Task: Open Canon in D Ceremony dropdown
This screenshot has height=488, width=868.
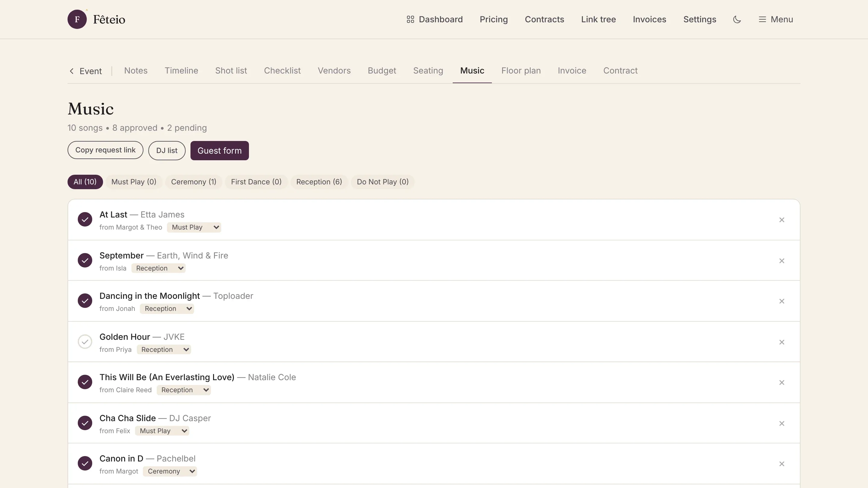Action: 170,471
